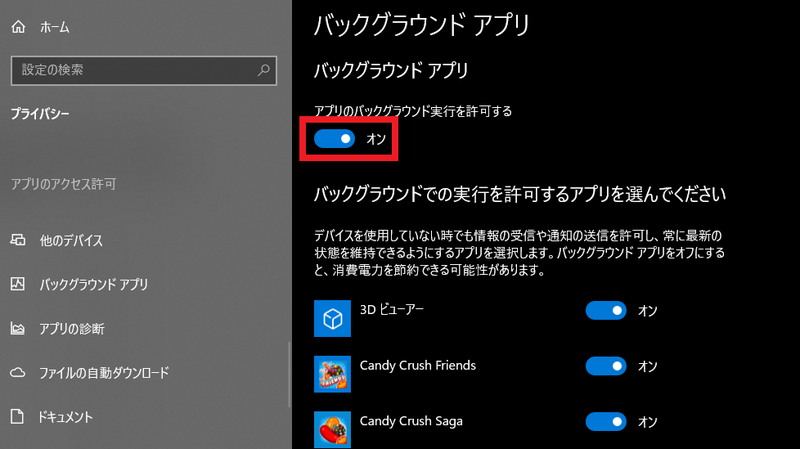Click the Home house icon
Image resolution: width=800 pixels, height=449 pixels.
pos(18,27)
